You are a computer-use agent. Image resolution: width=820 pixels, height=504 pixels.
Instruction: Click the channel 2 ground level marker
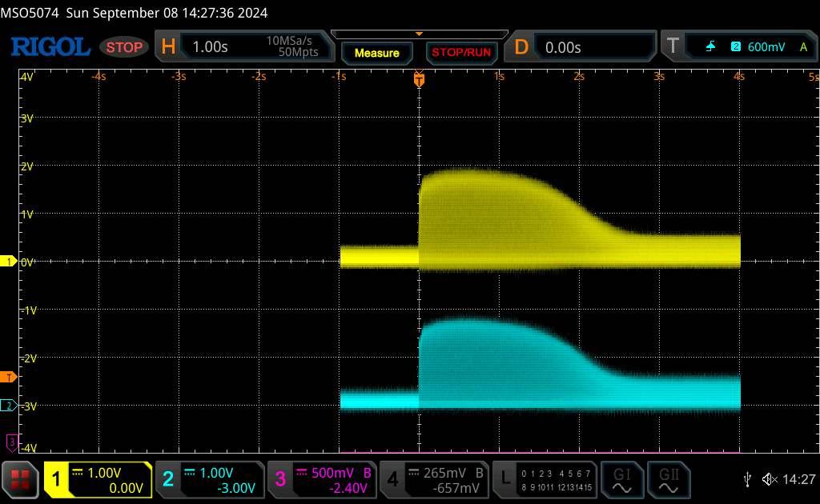(x=9, y=406)
